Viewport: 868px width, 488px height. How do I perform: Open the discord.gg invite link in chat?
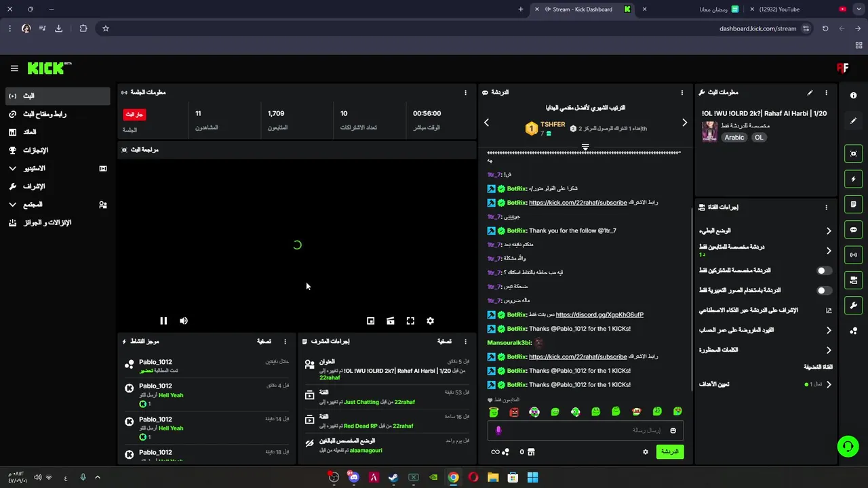[599, 314]
